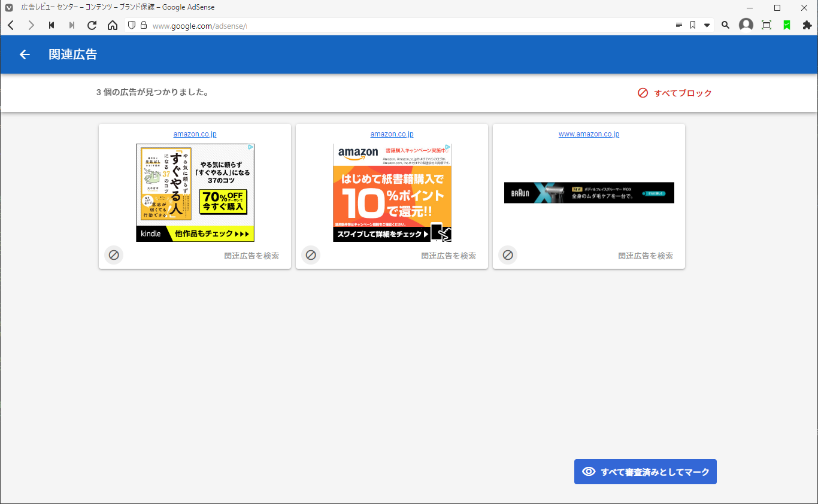
Task: Click the Vivaldi menu icon
Action: pyautogui.click(x=9, y=8)
